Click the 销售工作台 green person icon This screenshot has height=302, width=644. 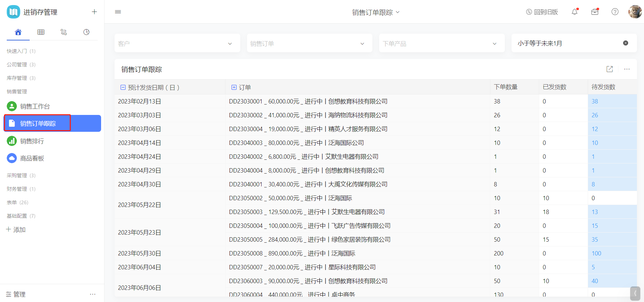[12, 106]
